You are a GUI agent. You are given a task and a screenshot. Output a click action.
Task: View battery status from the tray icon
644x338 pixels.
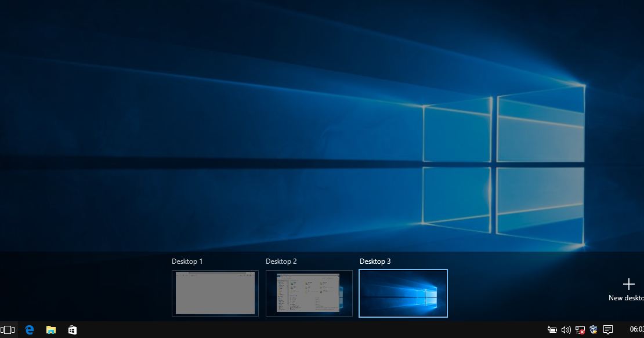(552, 329)
